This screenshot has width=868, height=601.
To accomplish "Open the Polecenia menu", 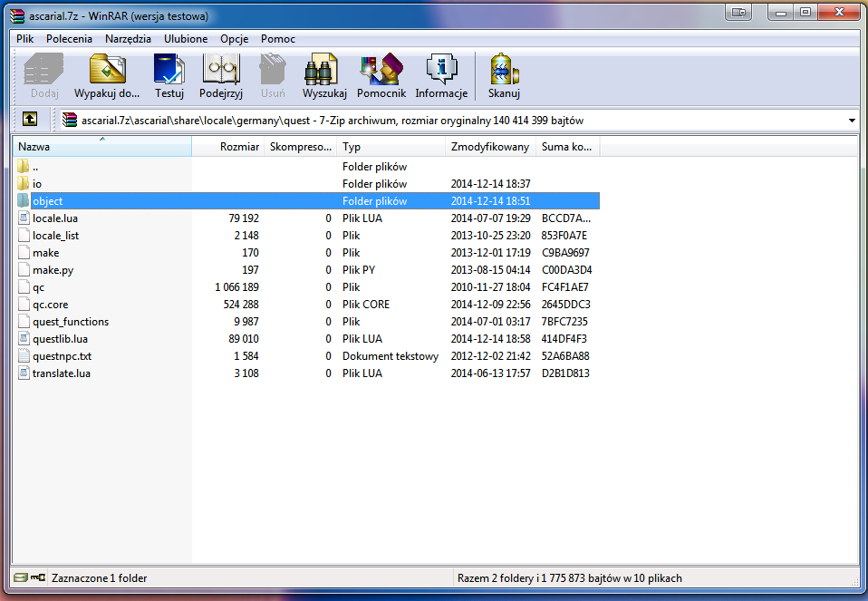I will point(69,39).
